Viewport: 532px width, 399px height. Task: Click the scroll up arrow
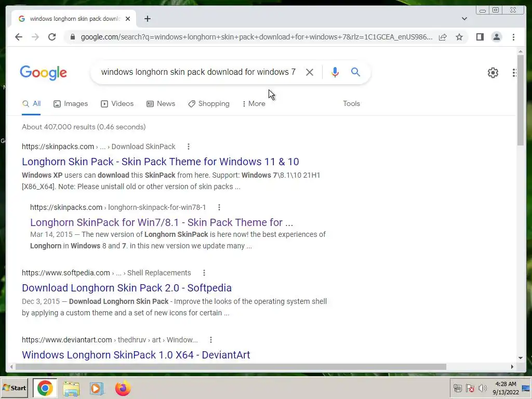point(521,51)
